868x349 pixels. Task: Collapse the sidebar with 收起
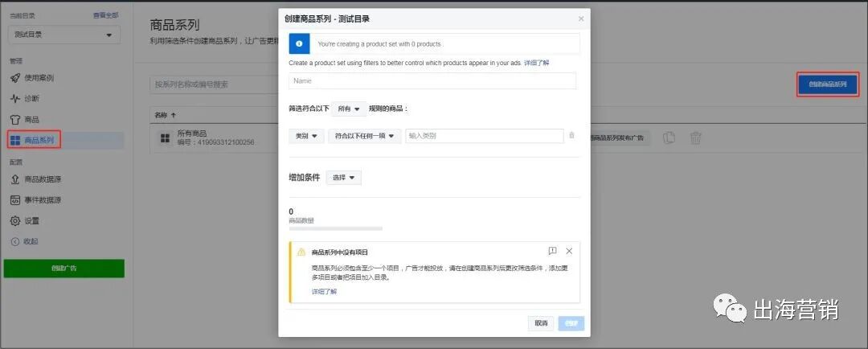pos(25,241)
